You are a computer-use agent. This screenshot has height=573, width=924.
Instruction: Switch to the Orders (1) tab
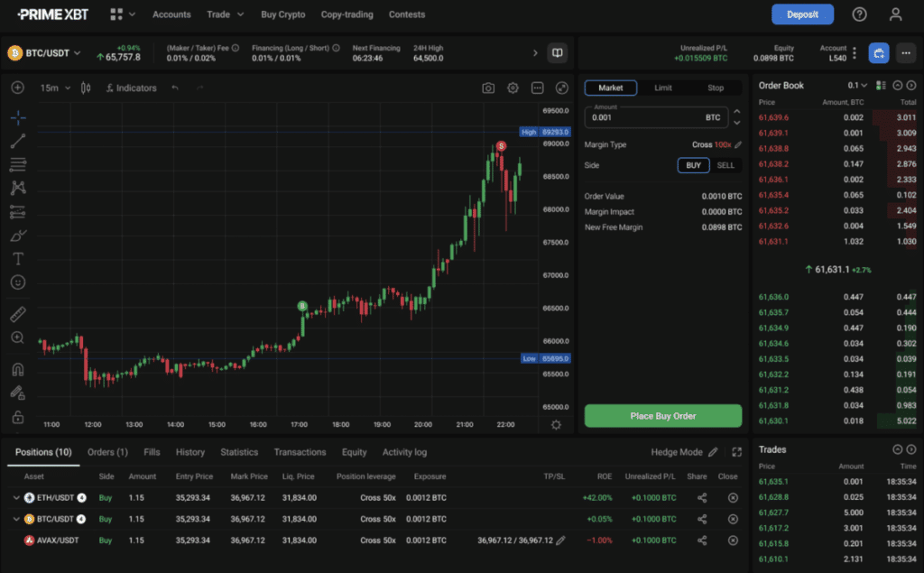click(107, 452)
